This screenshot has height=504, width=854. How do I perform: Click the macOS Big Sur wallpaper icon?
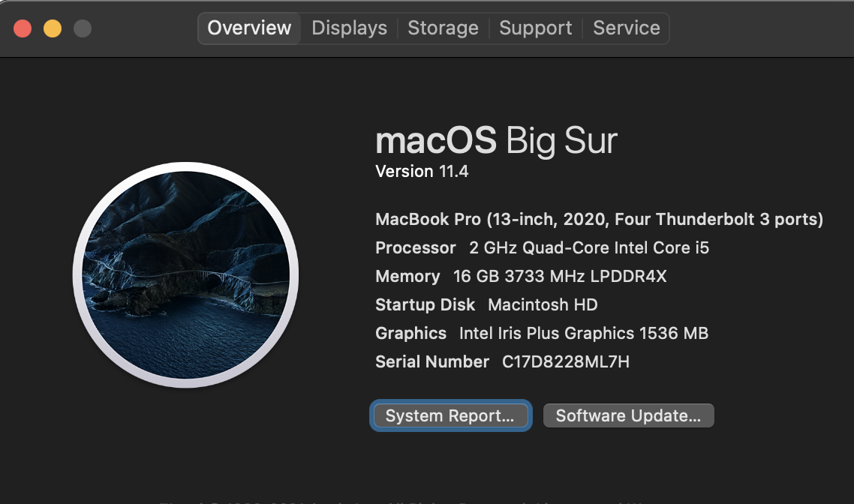point(185,274)
